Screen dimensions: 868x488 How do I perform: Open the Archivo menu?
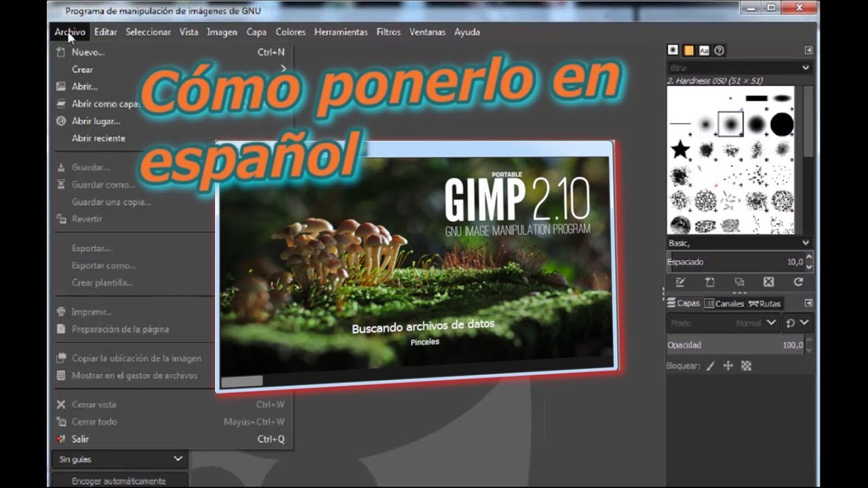tap(70, 32)
